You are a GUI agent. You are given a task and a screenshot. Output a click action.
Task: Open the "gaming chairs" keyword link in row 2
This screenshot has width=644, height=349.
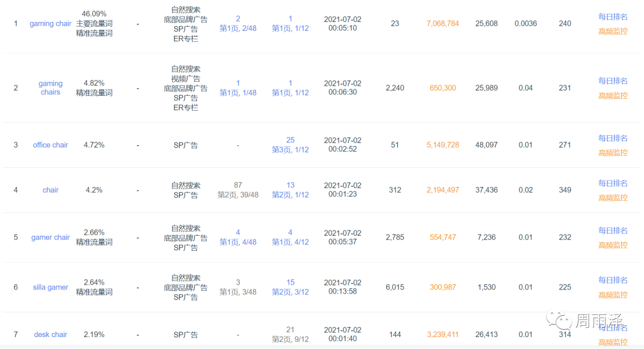pos(51,88)
